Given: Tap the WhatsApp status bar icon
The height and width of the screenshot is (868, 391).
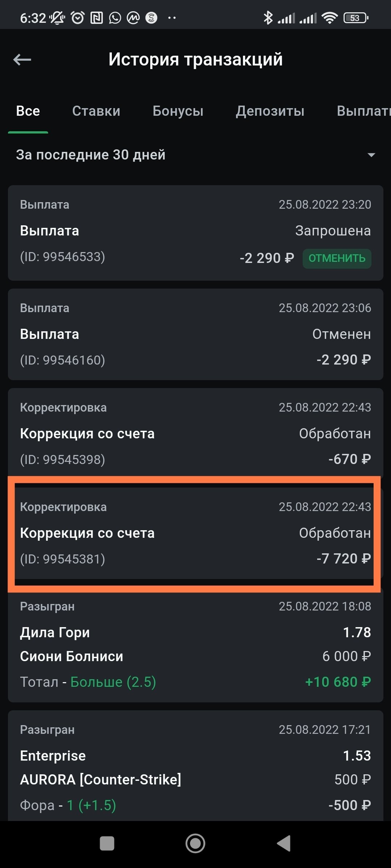Looking at the screenshot, I should tap(115, 18).
